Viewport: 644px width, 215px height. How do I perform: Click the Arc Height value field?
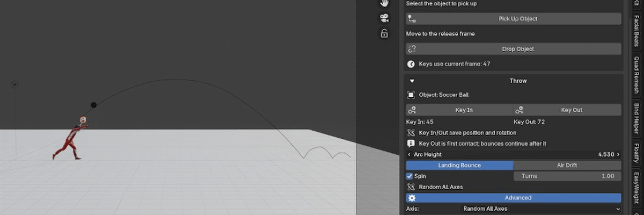tap(514, 155)
